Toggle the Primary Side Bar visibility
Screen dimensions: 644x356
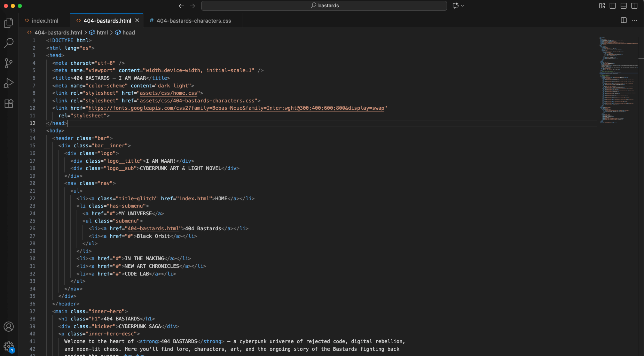(613, 6)
